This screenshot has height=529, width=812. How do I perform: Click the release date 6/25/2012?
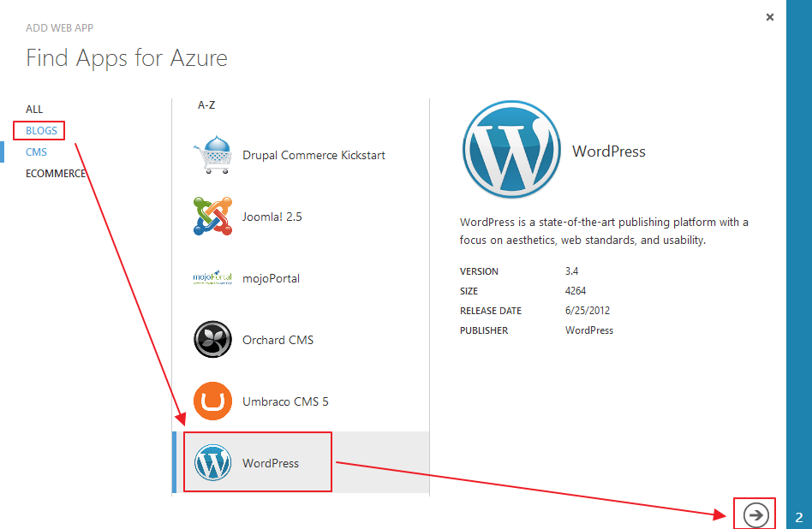588,311
